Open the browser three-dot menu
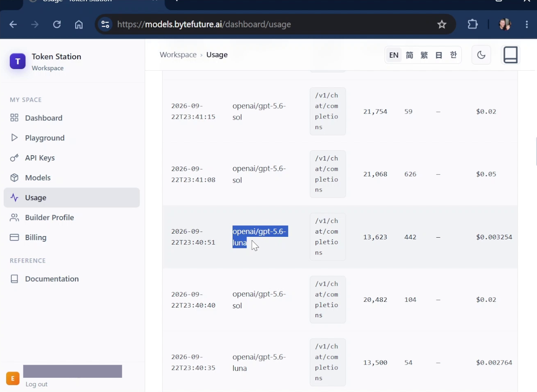This screenshot has width=537, height=392. (x=527, y=24)
